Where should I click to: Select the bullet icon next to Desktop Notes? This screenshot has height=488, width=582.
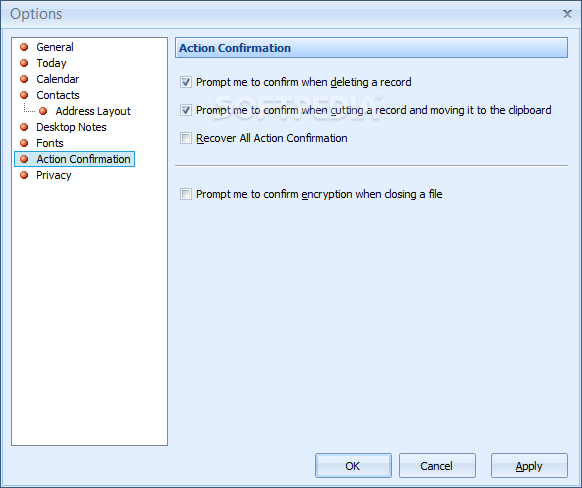(x=24, y=127)
